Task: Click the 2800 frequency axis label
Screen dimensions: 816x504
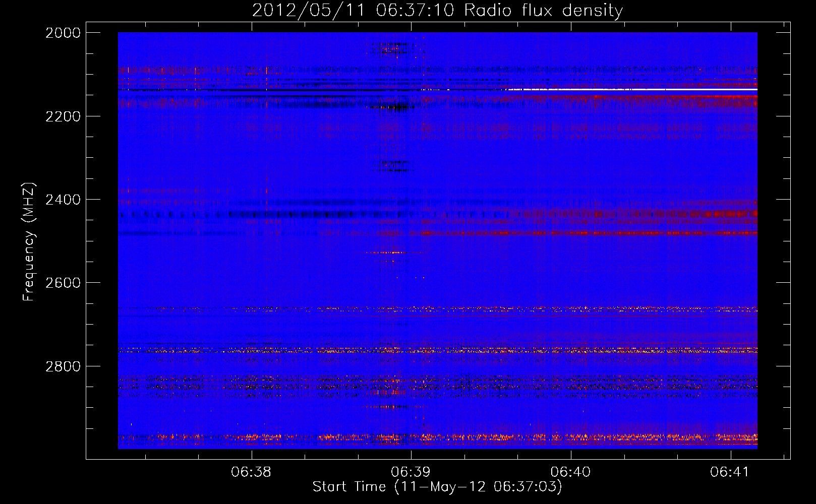Action: [63, 366]
